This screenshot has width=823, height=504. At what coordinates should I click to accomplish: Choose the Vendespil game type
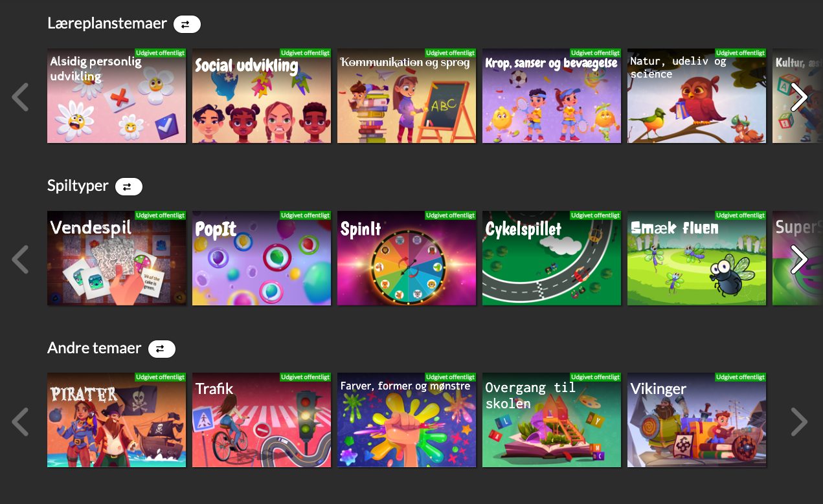point(117,258)
